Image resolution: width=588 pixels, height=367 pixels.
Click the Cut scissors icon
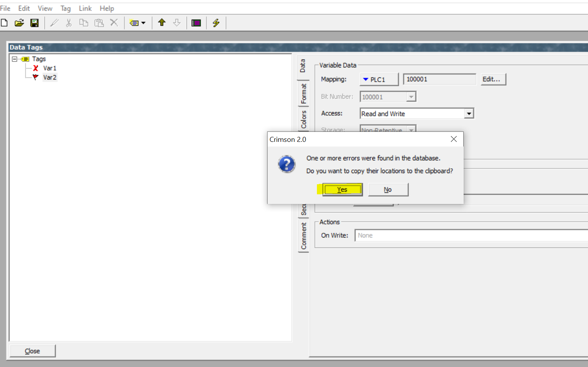[x=69, y=23]
